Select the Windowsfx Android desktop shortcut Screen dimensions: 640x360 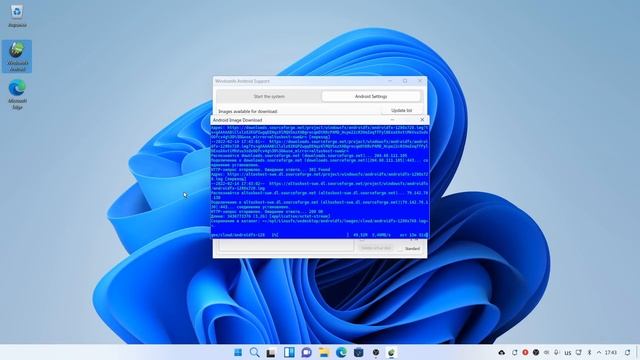(x=17, y=56)
